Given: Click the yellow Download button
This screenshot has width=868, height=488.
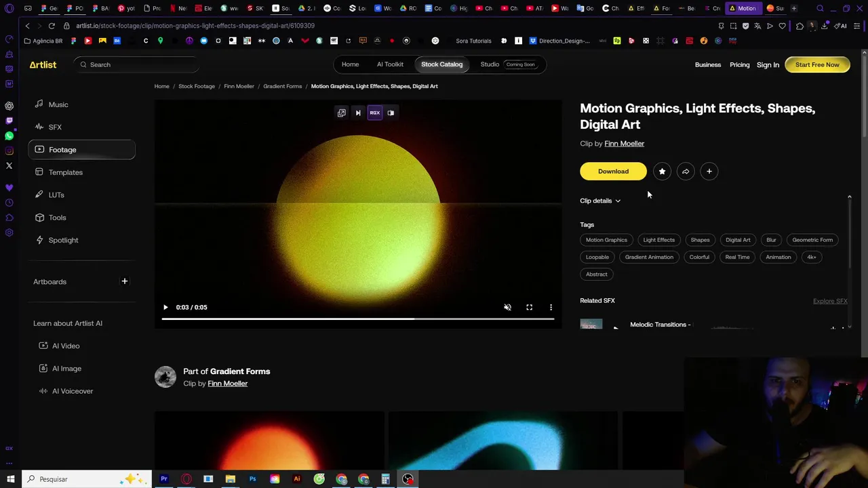Looking at the screenshot, I should coord(613,171).
